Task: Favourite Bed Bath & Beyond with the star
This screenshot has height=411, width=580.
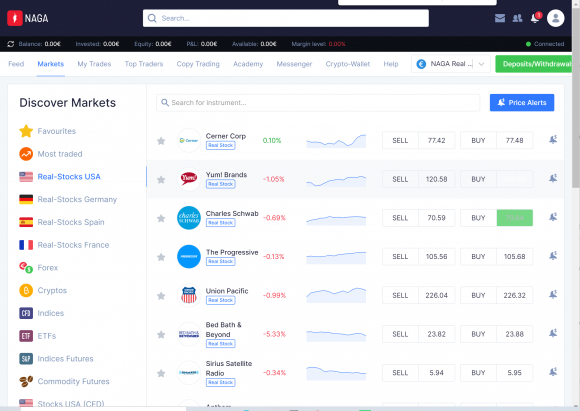Action: pos(161,335)
